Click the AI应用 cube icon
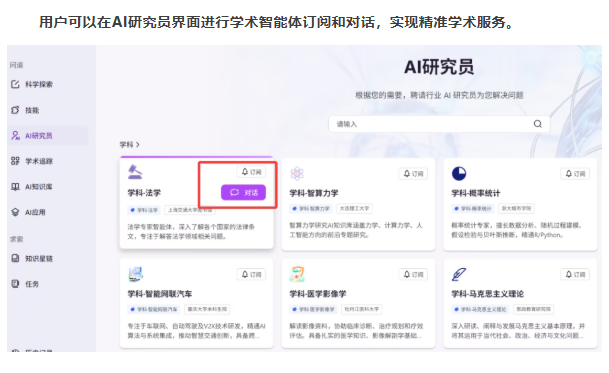Image resolution: width=609 pixels, height=373 pixels. [15, 212]
